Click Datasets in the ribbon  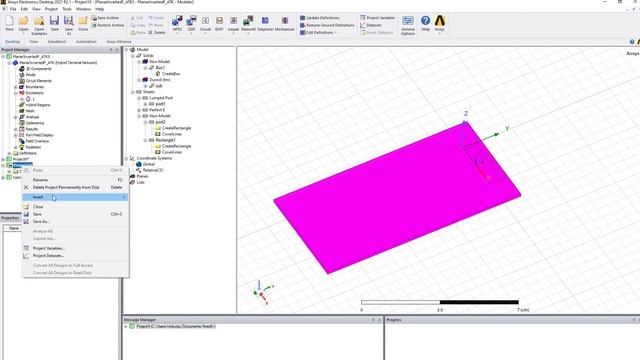click(371, 25)
